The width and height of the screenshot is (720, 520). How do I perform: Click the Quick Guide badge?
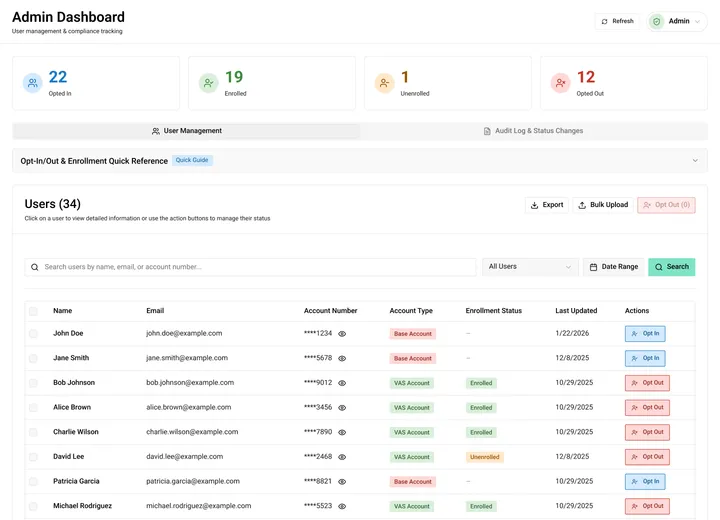click(192, 160)
